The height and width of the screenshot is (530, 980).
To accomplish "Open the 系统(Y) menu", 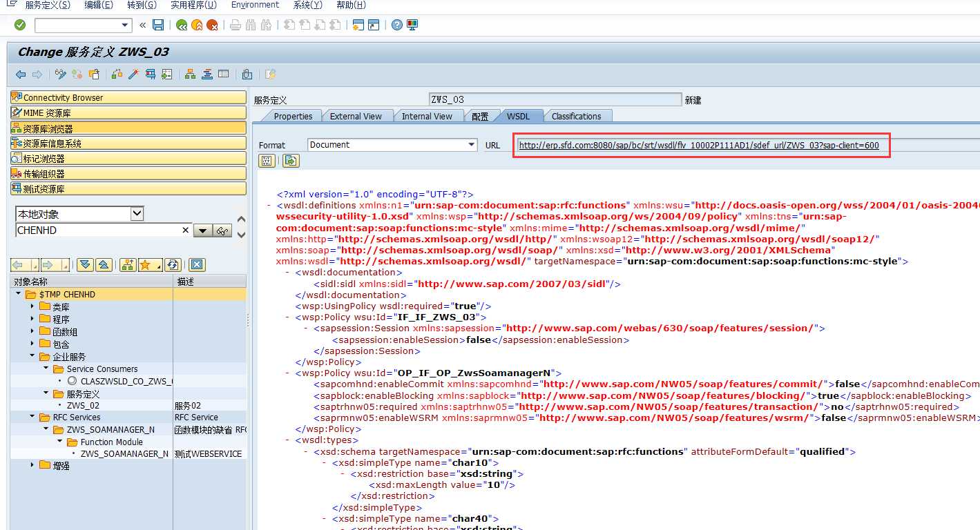I will 307,5.
